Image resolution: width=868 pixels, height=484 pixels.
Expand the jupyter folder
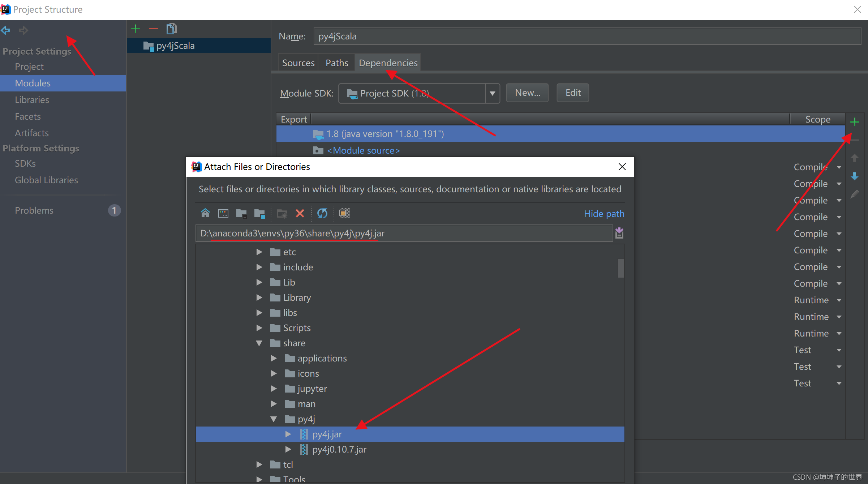tap(274, 389)
